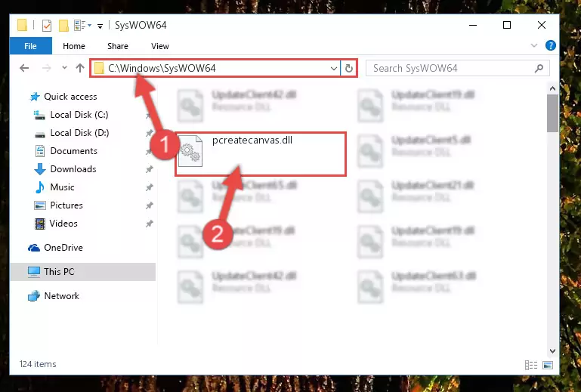Click the view options icon in title bar
This screenshot has height=392, width=581.
coord(82,25)
